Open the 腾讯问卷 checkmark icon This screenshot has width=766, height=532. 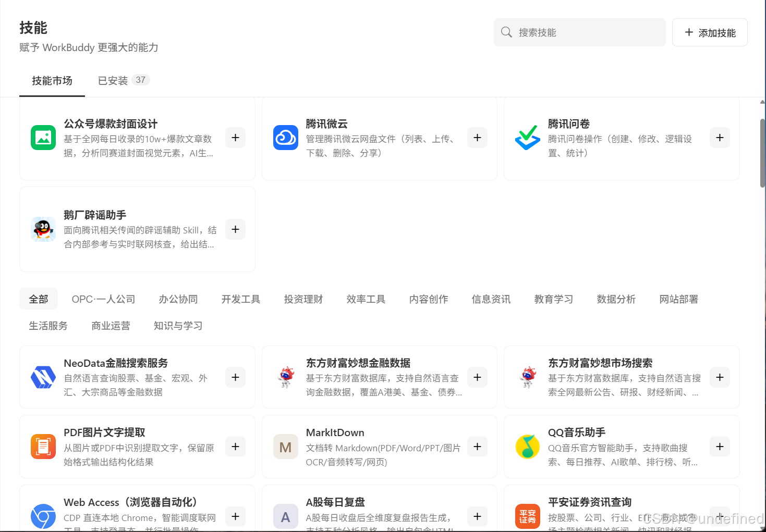tap(528, 138)
